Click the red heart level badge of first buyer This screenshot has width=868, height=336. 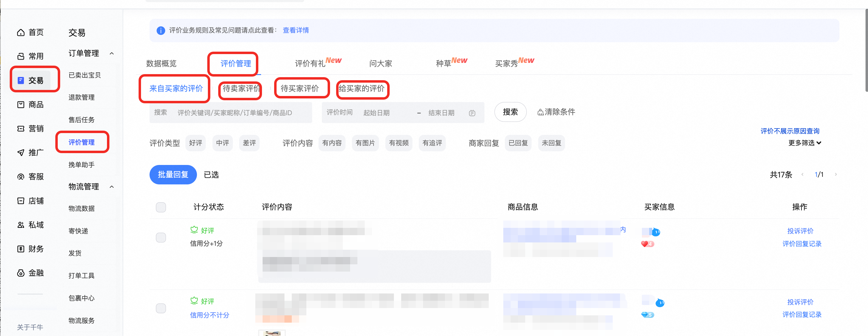point(647,244)
